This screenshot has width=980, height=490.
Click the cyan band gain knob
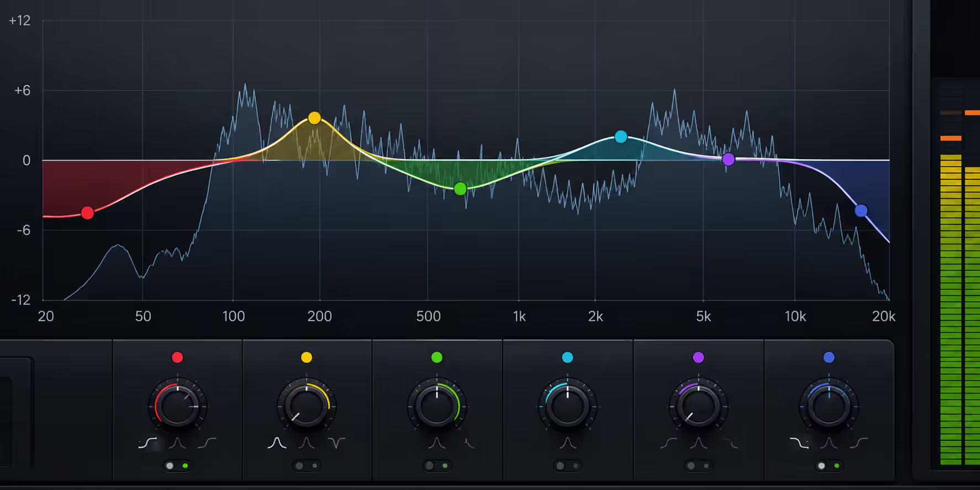pos(567,407)
